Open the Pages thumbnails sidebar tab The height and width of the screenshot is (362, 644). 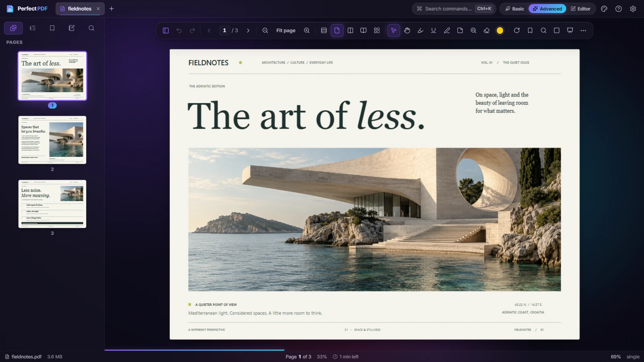tap(13, 28)
